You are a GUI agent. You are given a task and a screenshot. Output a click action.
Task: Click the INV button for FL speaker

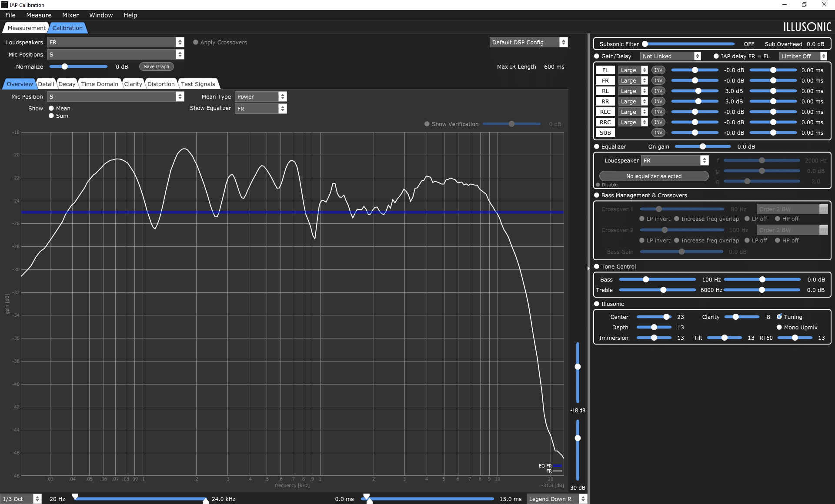[658, 70]
